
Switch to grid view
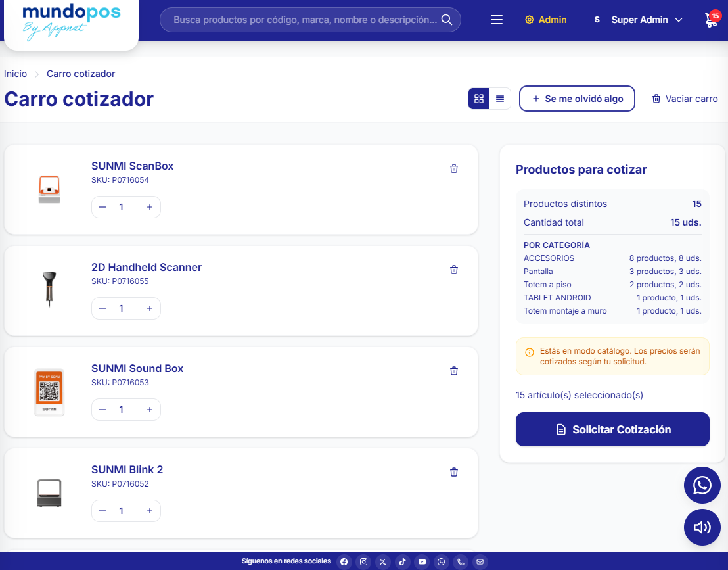479,99
